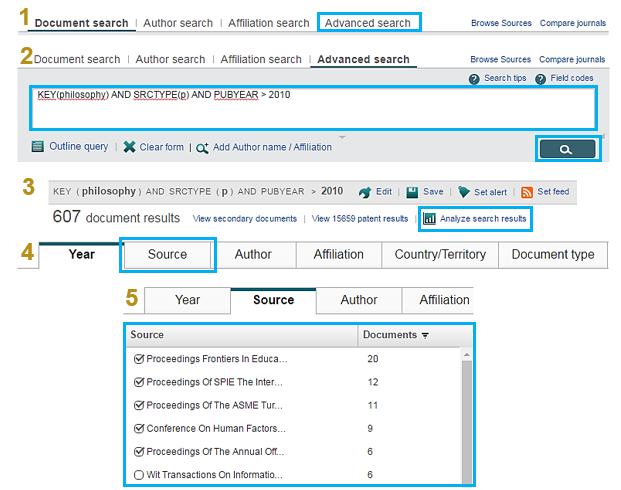The height and width of the screenshot is (490, 621).
Task: Click View secondary documents link
Action: click(245, 218)
